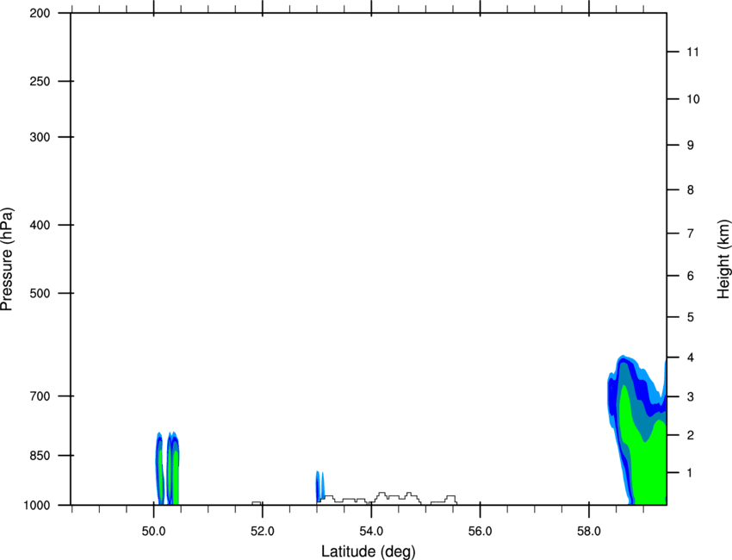
Task: Click latitude tick label 50.0
Action: (x=153, y=531)
